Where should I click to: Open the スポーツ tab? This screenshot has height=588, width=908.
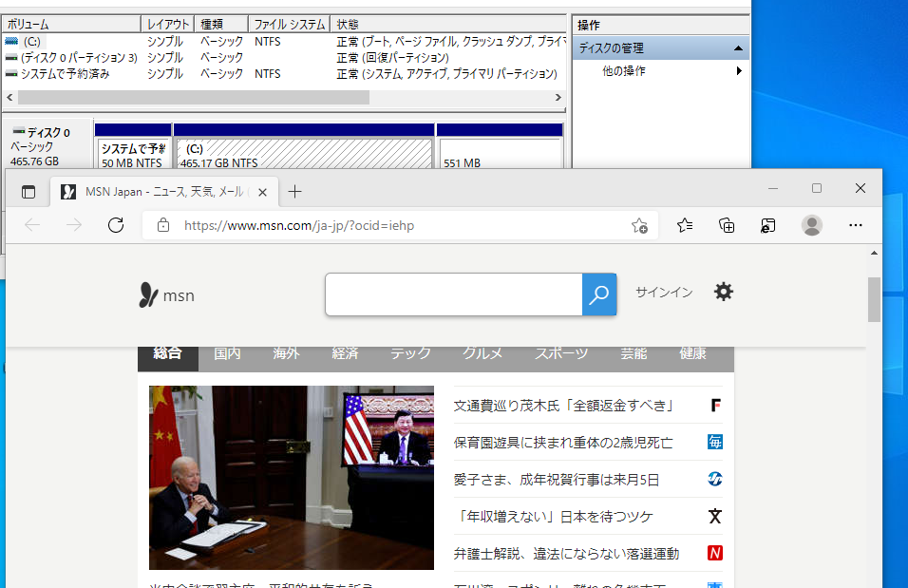click(561, 353)
